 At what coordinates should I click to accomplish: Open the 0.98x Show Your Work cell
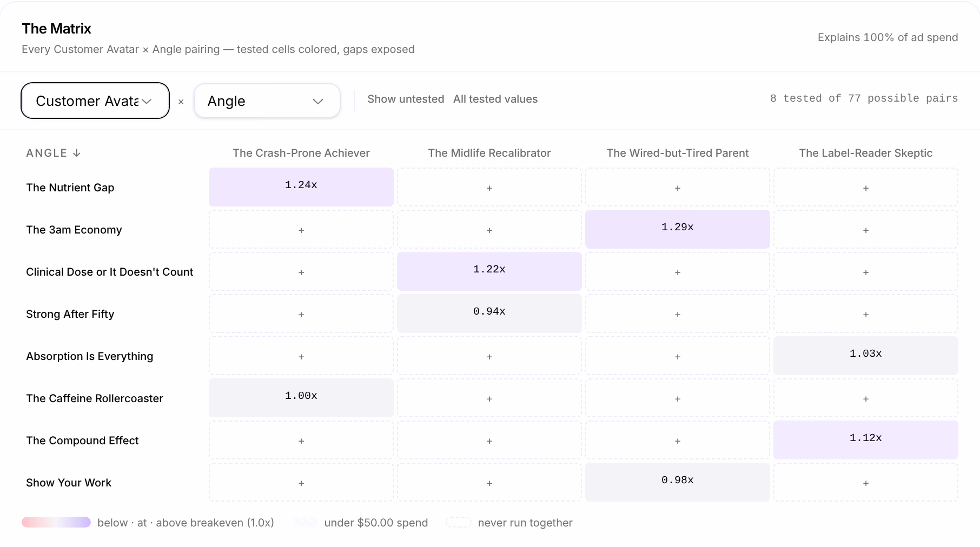tap(678, 482)
